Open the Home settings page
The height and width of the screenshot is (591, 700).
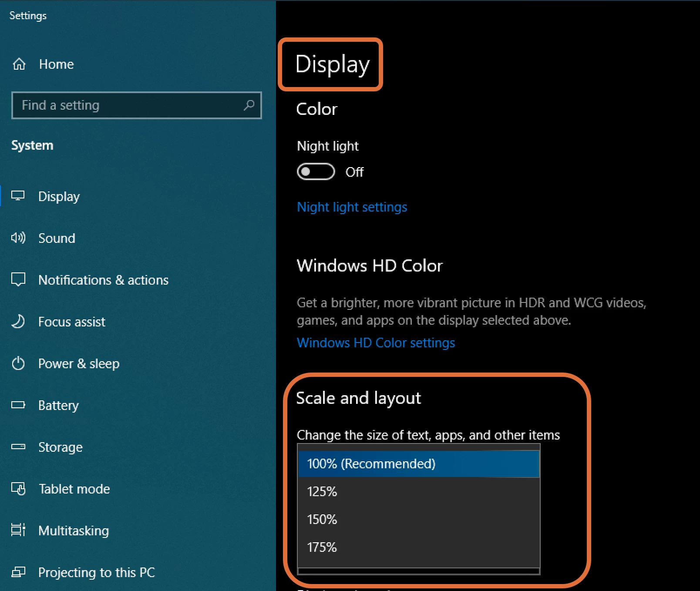tap(56, 64)
